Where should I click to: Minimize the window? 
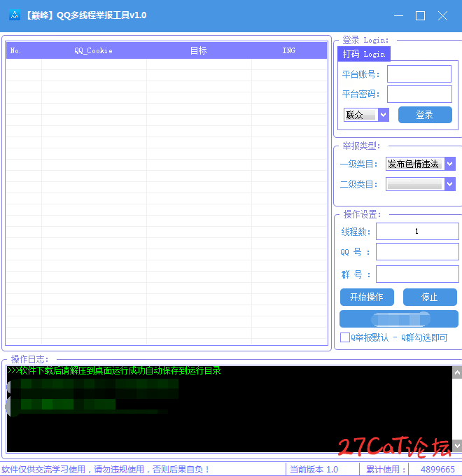398,15
